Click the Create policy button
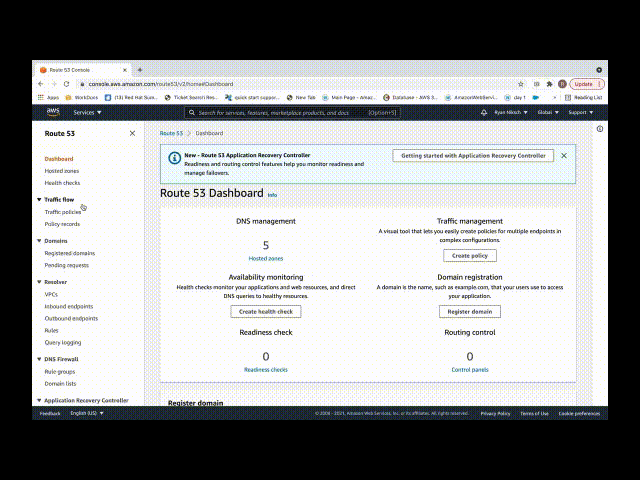This screenshot has width=640, height=480. [470, 256]
